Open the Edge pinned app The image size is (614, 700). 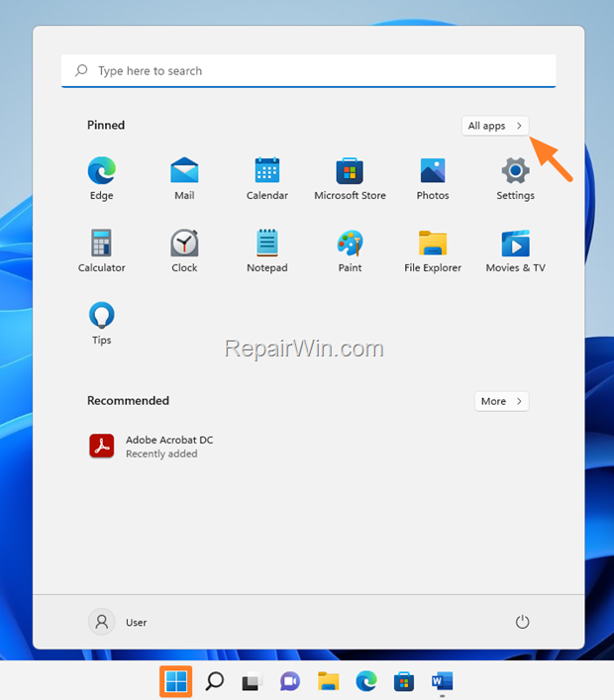point(101,178)
